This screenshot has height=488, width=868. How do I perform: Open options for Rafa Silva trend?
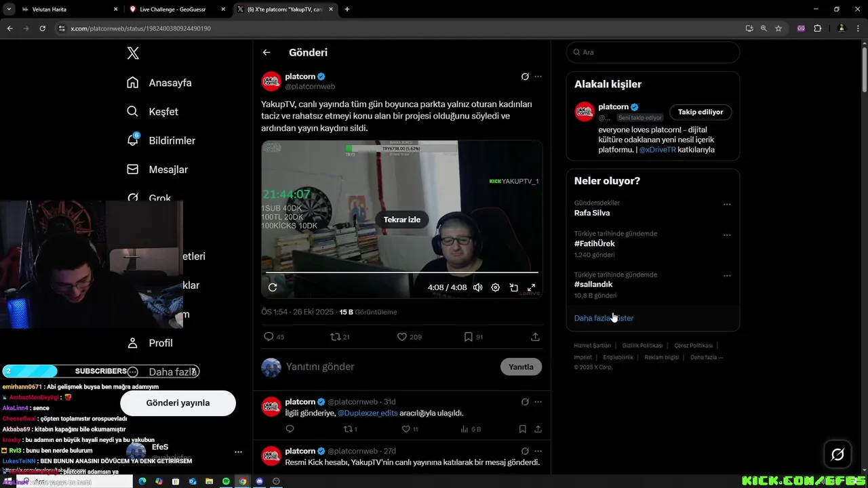(x=727, y=204)
